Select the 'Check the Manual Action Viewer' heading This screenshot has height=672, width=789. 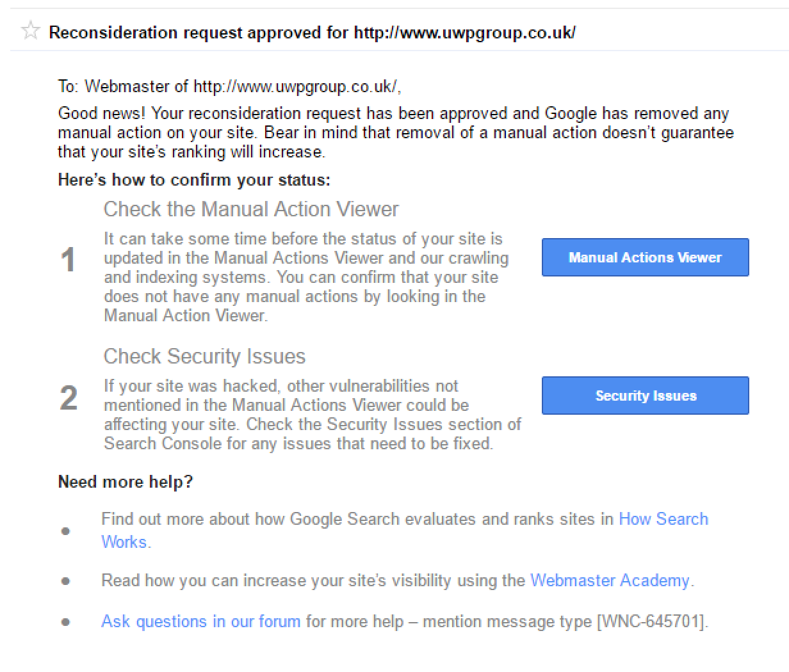251,209
